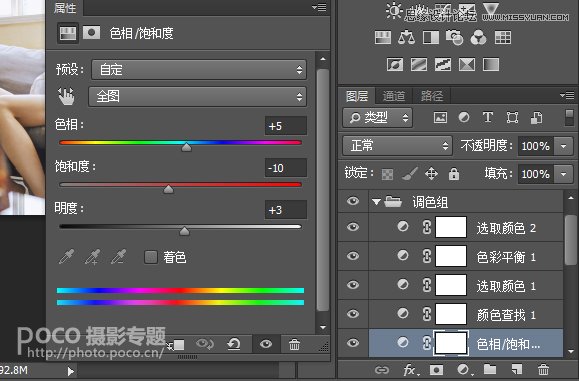Screen dimensions: 579x381
Task: Add a Posterize adjustment
Action: 419,65
